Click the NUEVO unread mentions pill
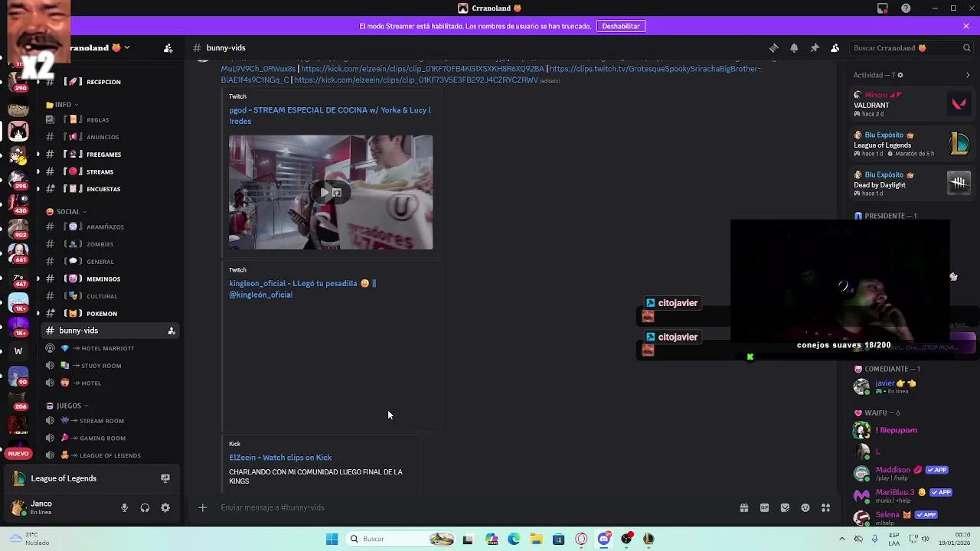The image size is (980, 551). tap(18, 453)
